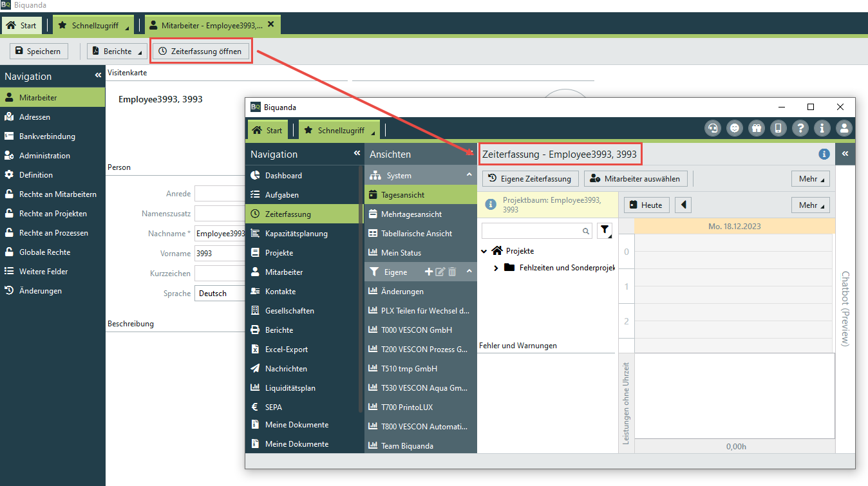868x486 pixels.
Task: Expand the Chatbot (Preview) panel chevron
Action: click(x=845, y=154)
